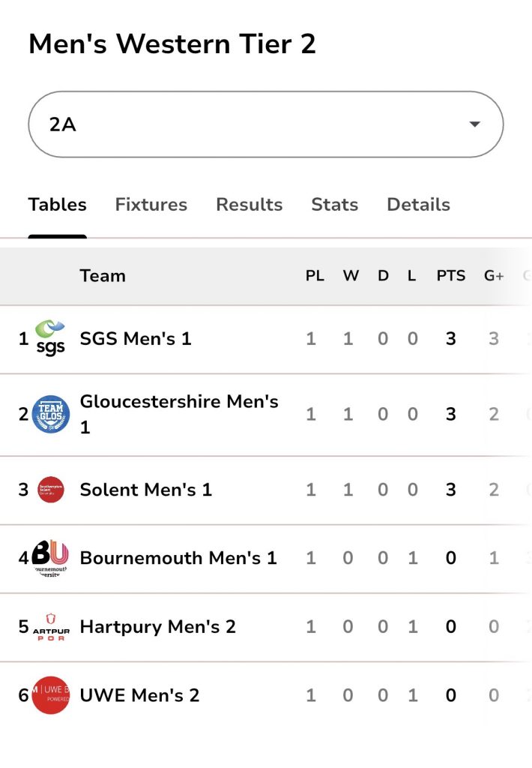The image size is (532, 768).
Task: Open Solent Men's 1 team page
Action: [146, 490]
